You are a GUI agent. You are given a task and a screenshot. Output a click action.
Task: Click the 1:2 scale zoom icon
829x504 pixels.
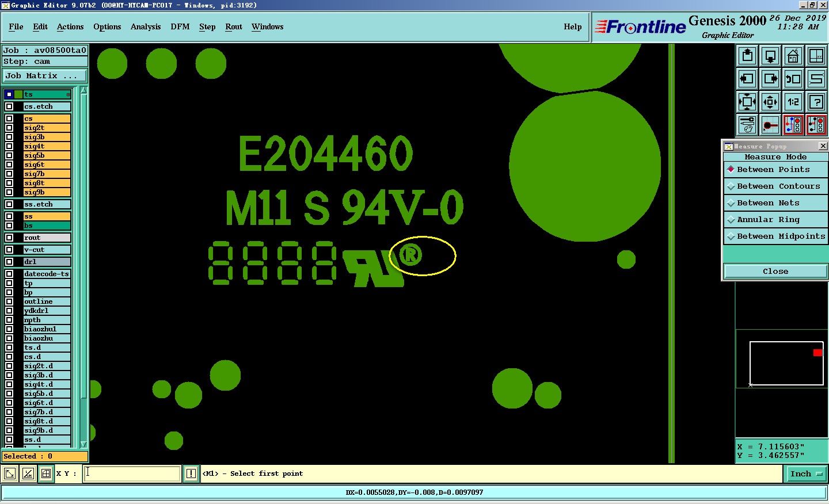point(793,102)
